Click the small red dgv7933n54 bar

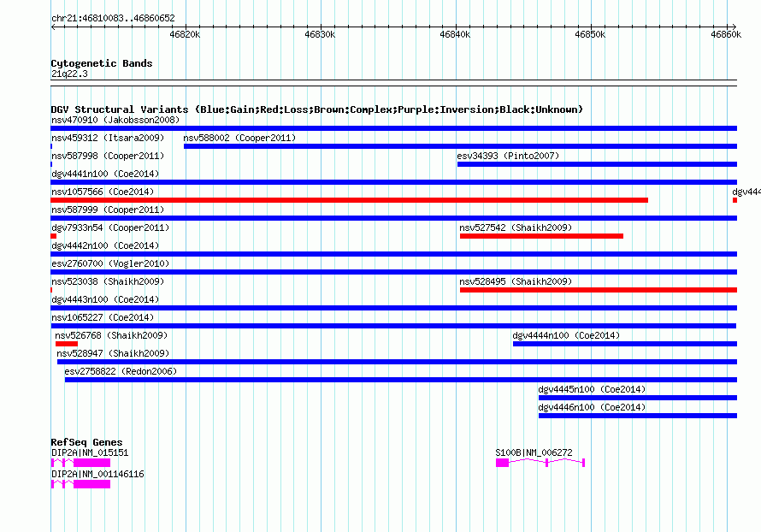[53, 236]
